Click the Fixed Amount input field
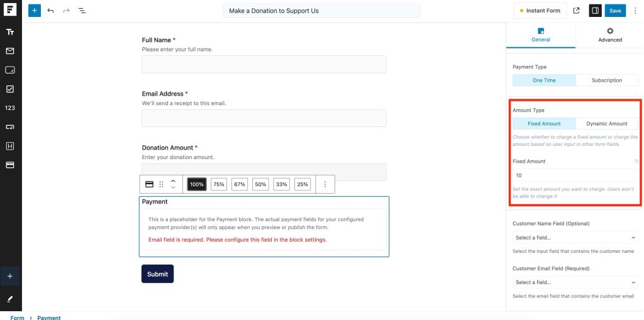This screenshot has height=320, width=644. (575, 175)
